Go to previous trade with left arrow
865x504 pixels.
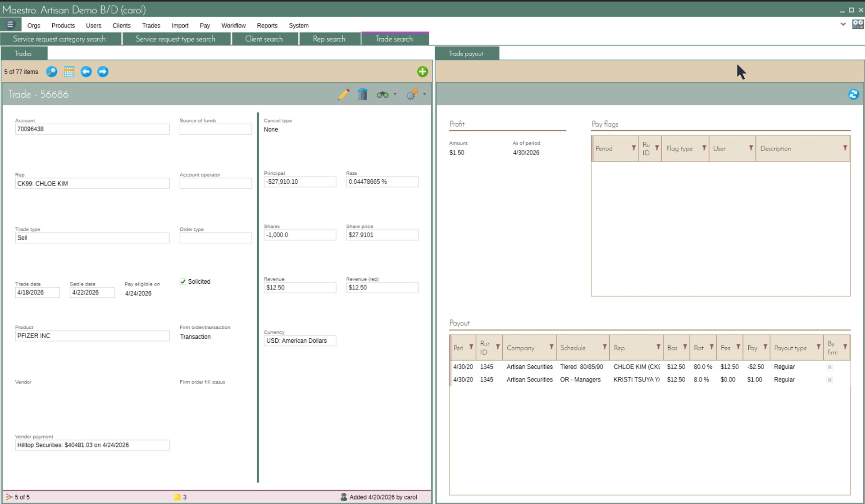point(86,72)
